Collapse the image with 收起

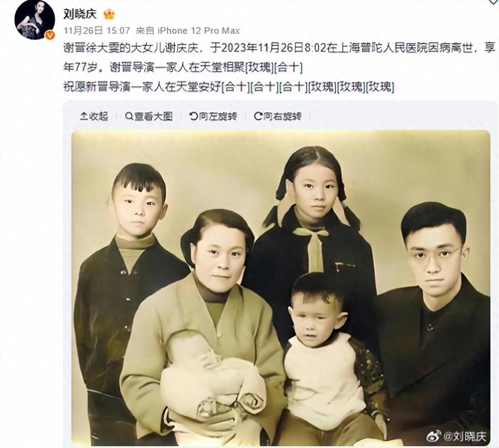(94, 116)
